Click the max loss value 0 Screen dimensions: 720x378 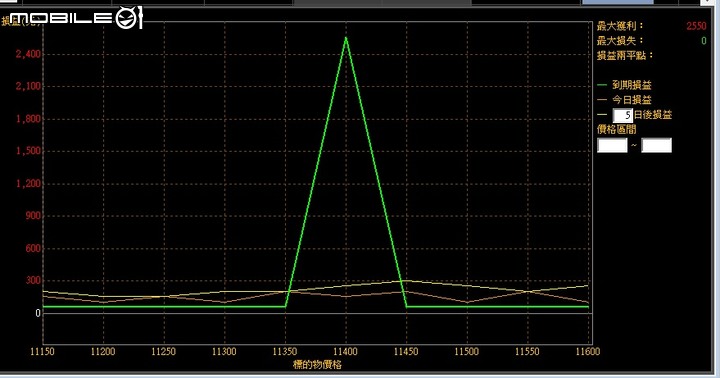pyautogui.click(x=703, y=41)
